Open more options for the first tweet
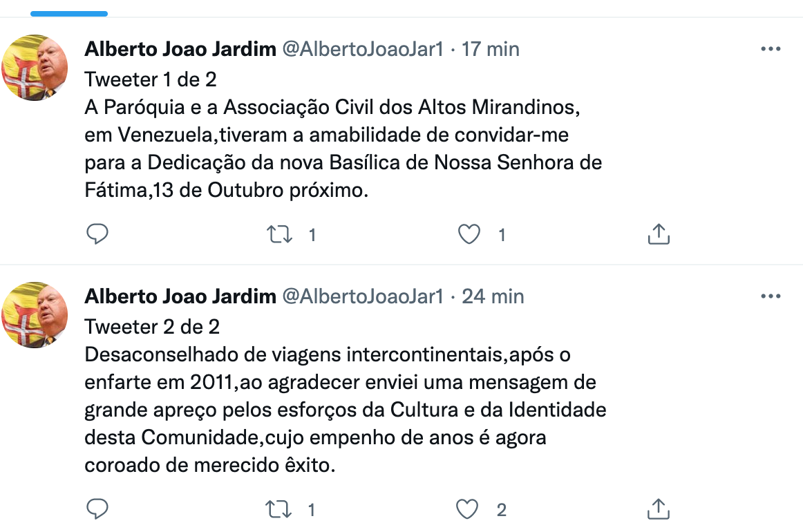The image size is (803, 532). tap(771, 49)
